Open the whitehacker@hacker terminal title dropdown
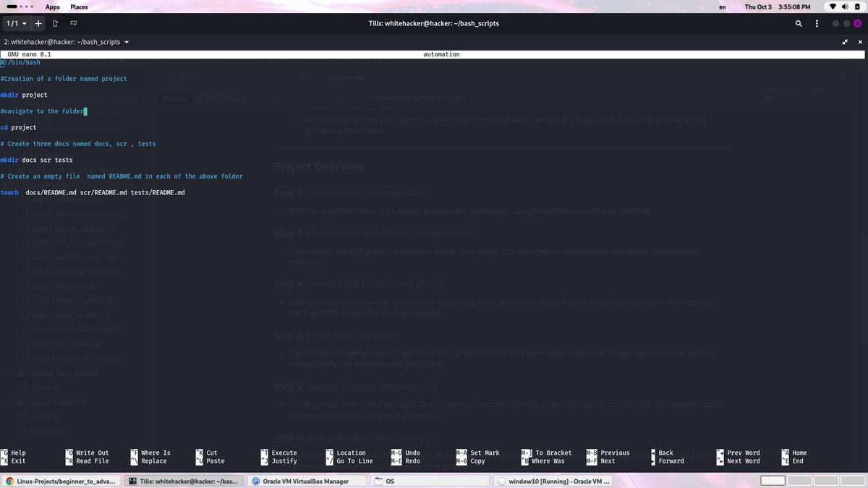Viewport: 868px width, 488px height. pos(126,42)
